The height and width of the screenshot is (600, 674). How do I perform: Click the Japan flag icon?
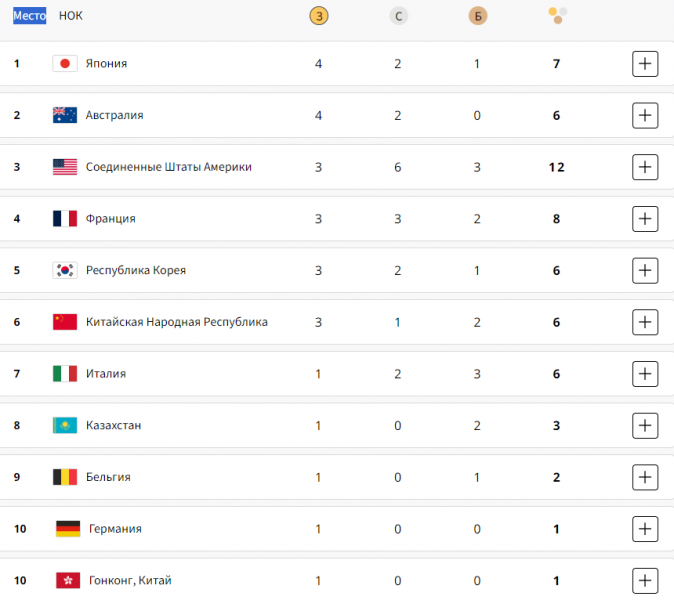click(x=65, y=64)
